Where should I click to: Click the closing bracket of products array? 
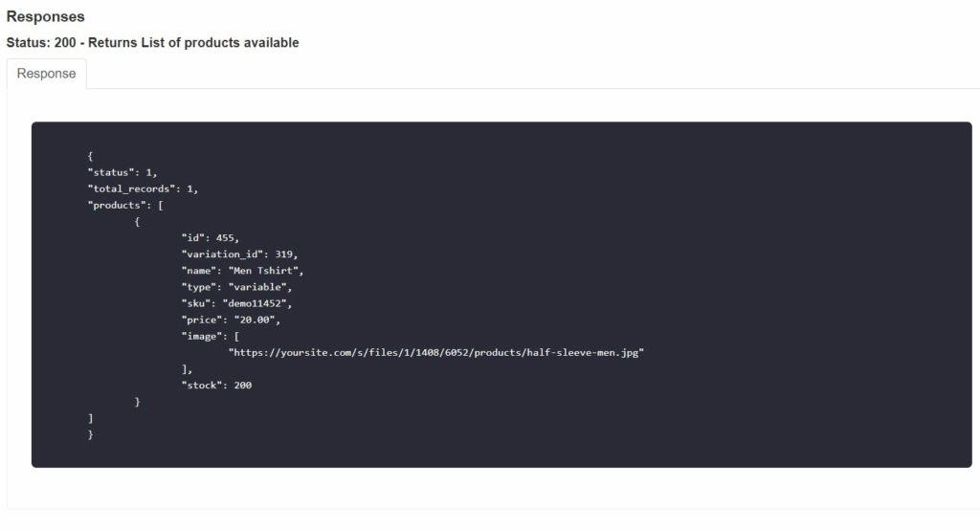coord(90,418)
